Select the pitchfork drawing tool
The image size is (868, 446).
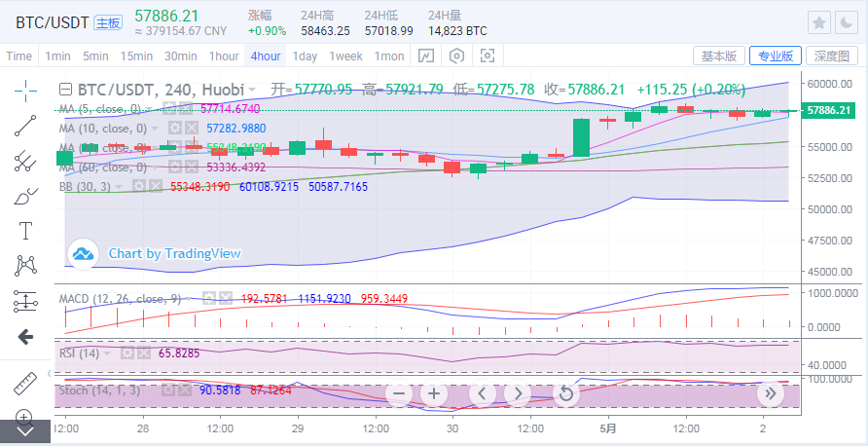(x=25, y=162)
